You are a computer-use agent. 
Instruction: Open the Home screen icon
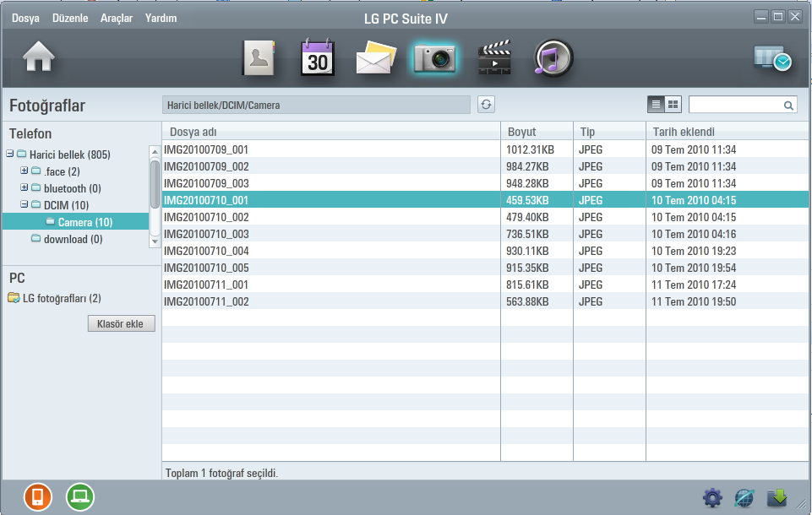(x=39, y=57)
